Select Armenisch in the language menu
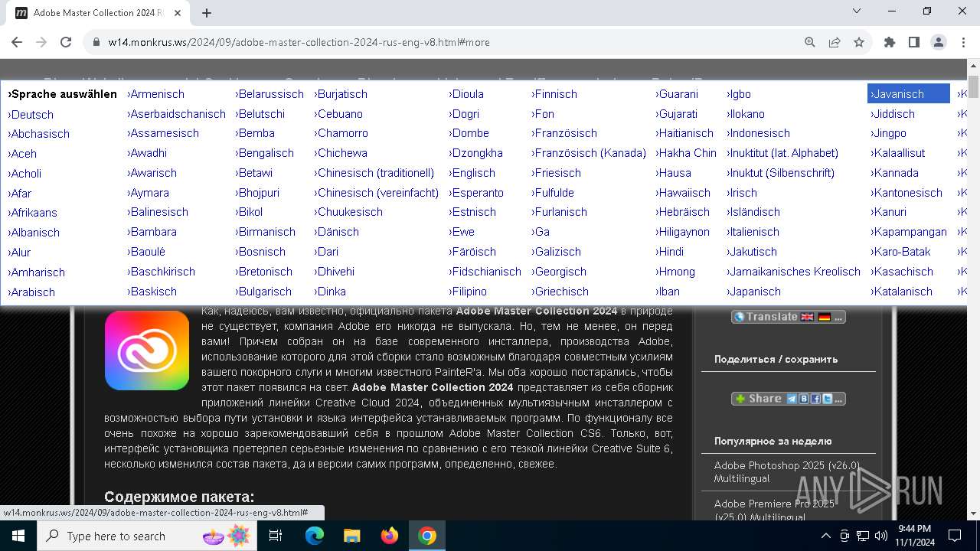The height and width of the screenshot is (551, 980). 156,94
